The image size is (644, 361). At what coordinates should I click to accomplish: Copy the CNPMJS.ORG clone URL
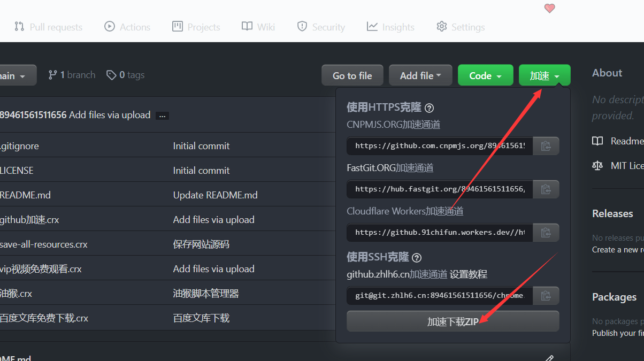click(x=546, y=145)
